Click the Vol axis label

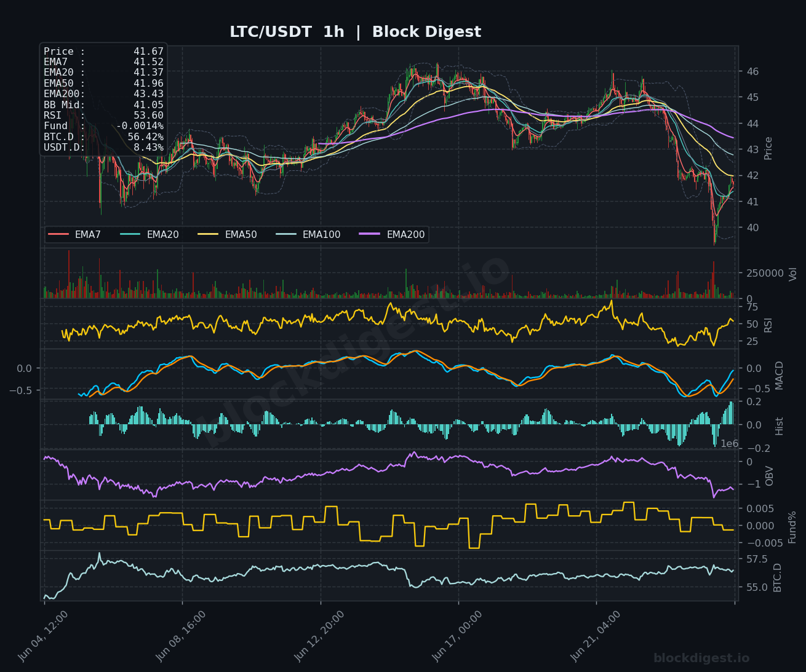tap(792, 274)
